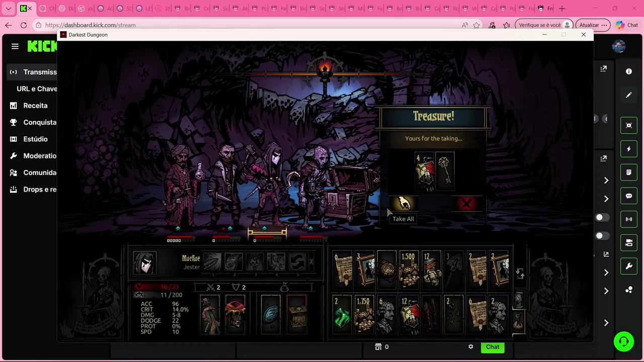Click the Verifique se é você profile button
The image size is (644, 362).
pyautogui.click(x=544, y=25)
